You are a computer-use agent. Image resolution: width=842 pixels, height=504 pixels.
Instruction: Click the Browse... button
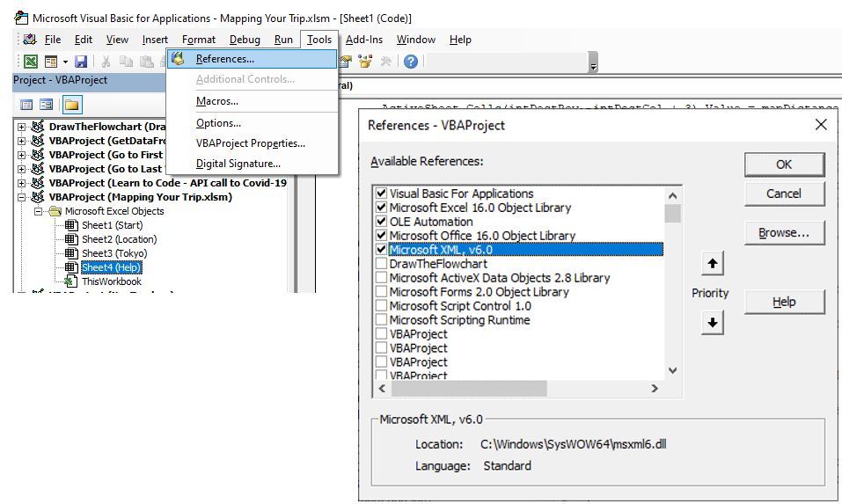tap(784, 233)
